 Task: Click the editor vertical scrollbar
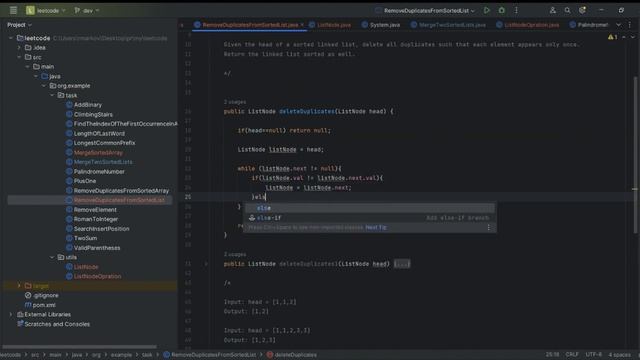635,155
